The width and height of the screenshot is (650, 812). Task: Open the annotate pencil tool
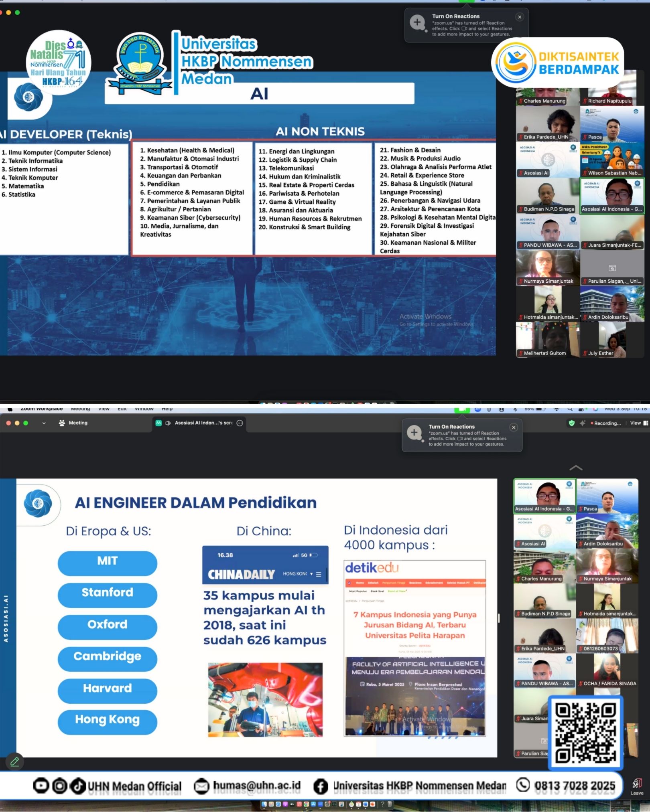pos(15,761)
